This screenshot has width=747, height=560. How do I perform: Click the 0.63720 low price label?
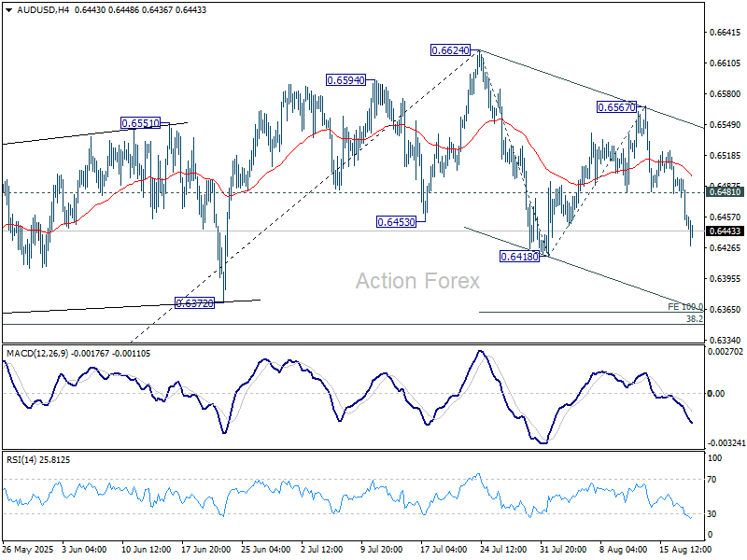point(195,302)
